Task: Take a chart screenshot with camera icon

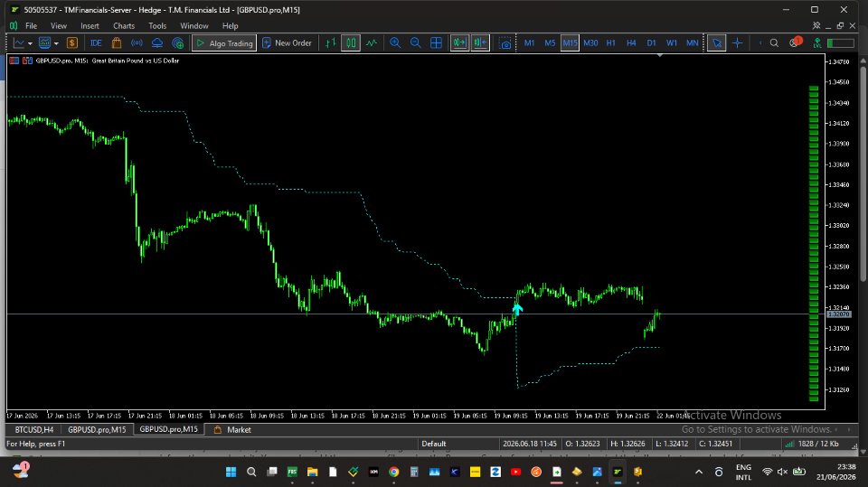Action: click(x=505, y=43)
